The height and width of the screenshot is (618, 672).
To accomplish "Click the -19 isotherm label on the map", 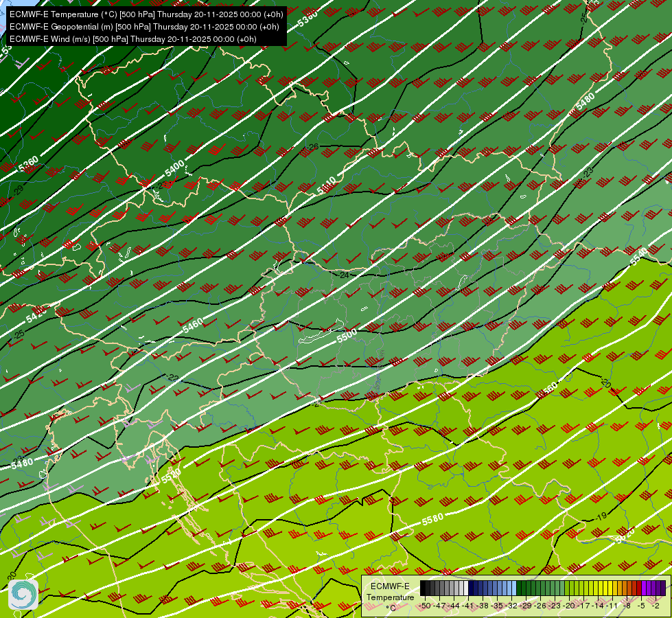I will [601, 516].
